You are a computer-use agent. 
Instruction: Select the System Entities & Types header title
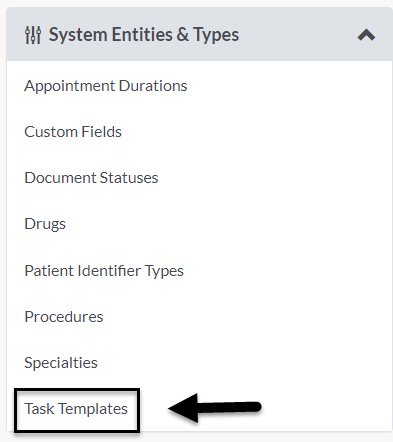tap(144, 35)
